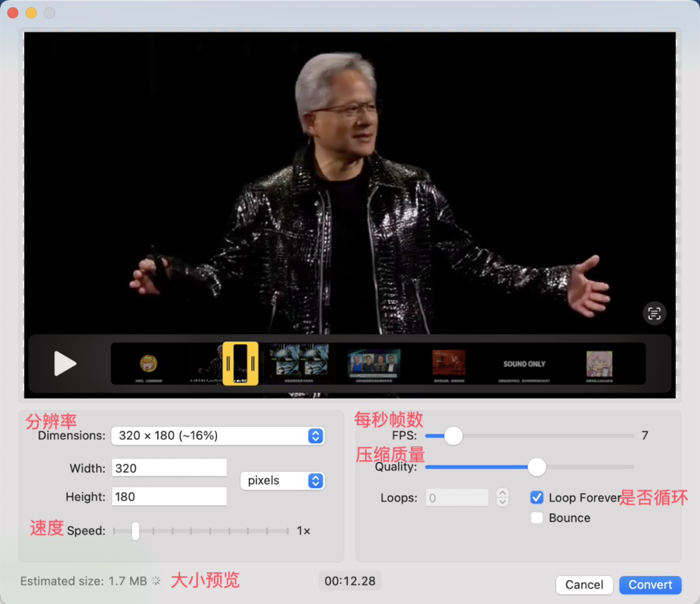Open the Dimensions preset dropdown
This screenshot has width=700, height=604.
tap(218, 436)
